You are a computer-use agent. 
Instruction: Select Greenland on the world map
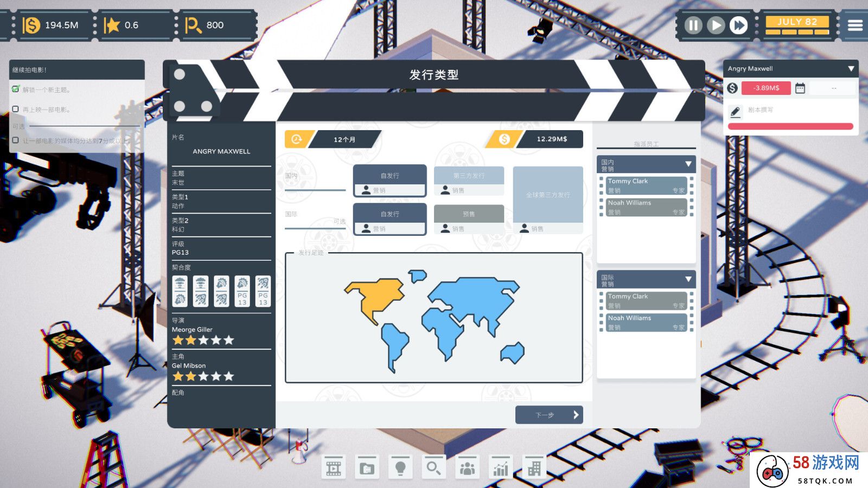point(418,276)
